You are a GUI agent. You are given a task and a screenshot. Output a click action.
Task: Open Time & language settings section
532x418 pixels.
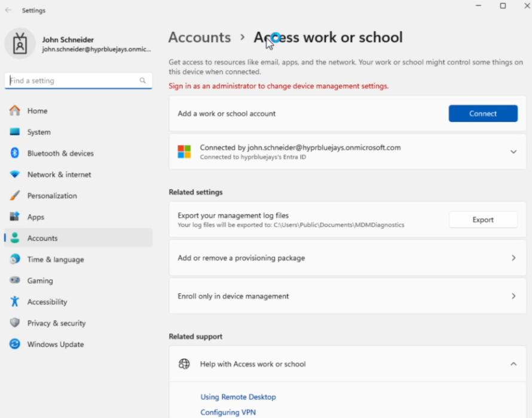click(56, 260)
